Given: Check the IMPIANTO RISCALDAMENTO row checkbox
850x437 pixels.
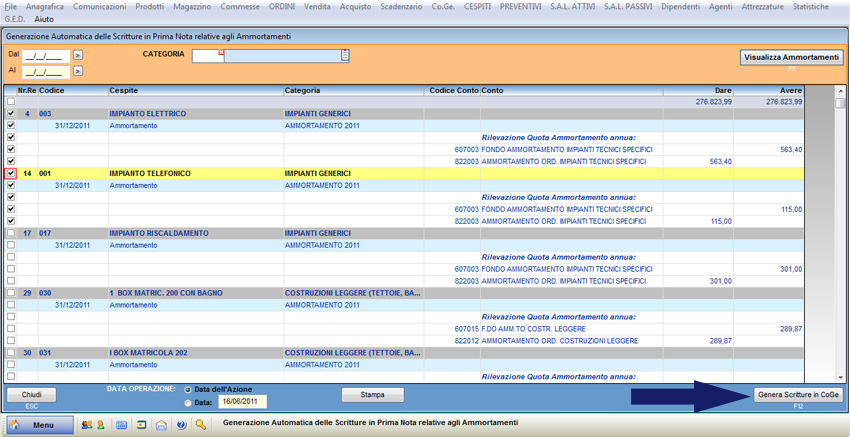Looking at the screenshot, I should coord(11,233).
